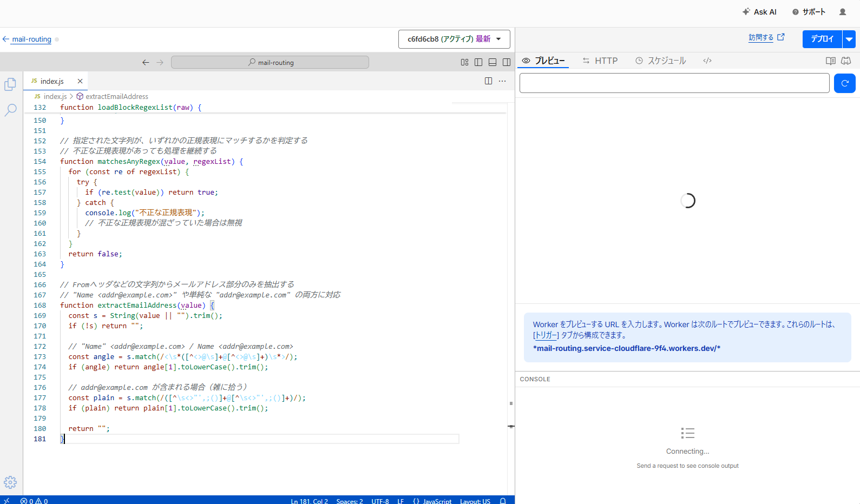This screenshot has height=504, width=860.
Task: Open errors and warnings status
Action: coord(34,500)
